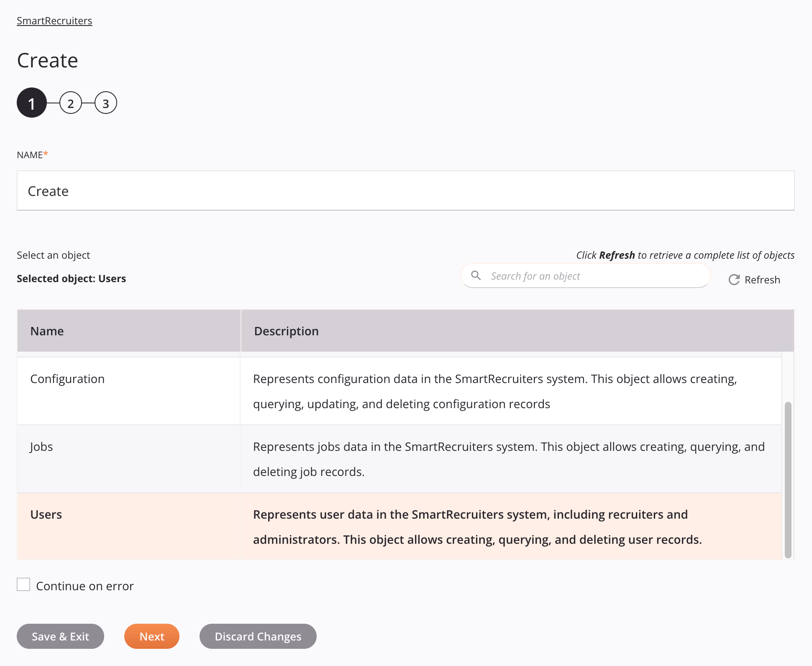
Task: Click Discard Changes button
Action: pyautogui.click(x=258, y=636)
